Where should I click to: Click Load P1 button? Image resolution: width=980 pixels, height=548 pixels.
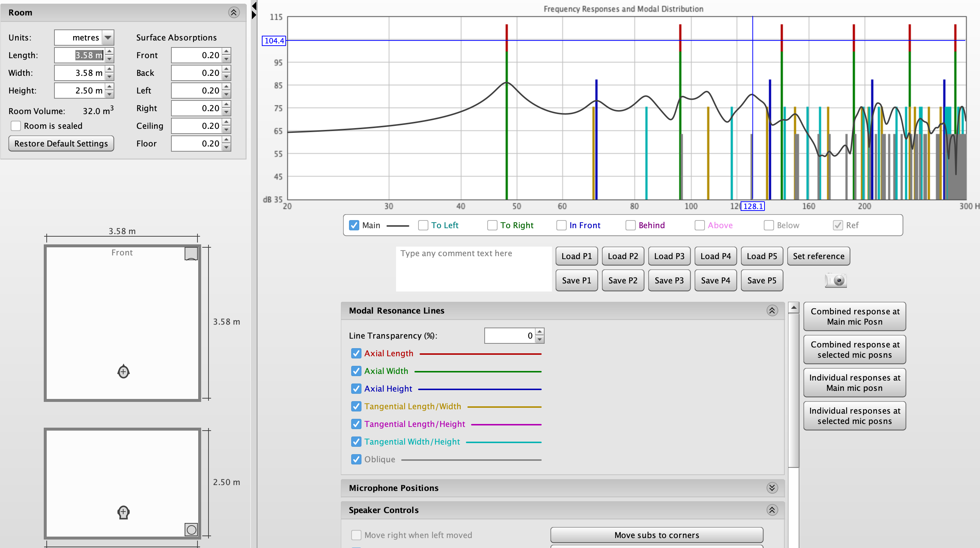click(x=577, y=256)
